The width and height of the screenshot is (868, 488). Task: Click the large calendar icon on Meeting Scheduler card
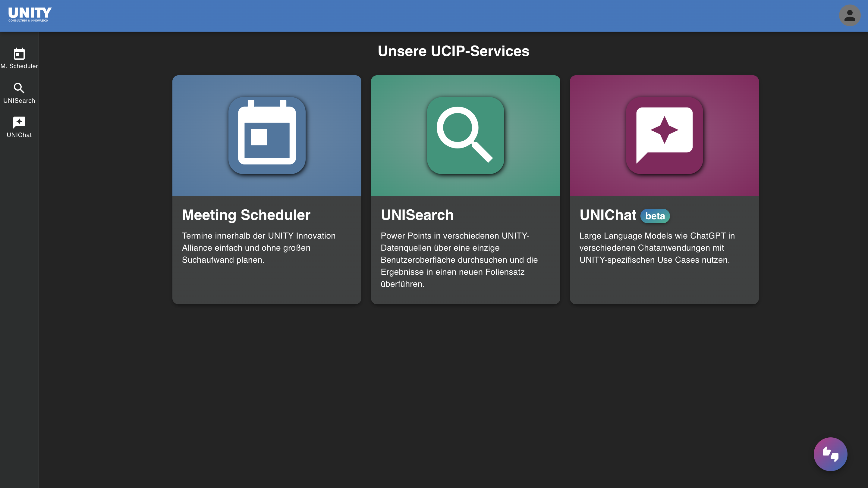pyautogui.click(x=267, y=135)
